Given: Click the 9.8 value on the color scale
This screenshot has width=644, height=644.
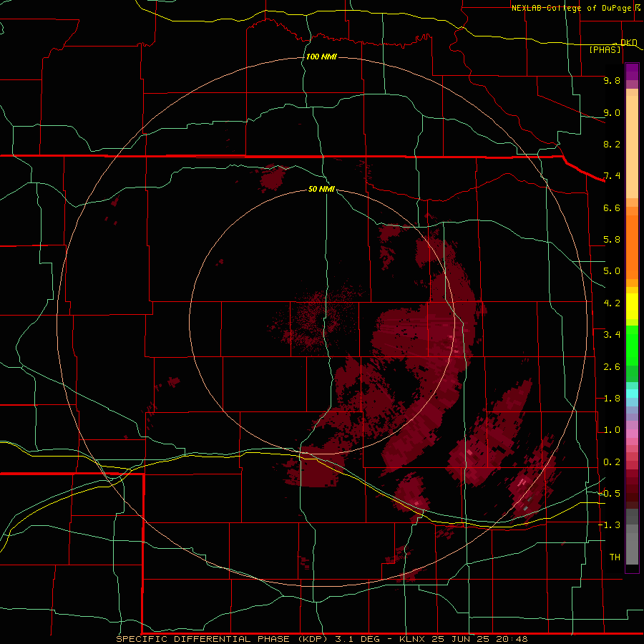Looking at the screenshot, I should [612, 80].
